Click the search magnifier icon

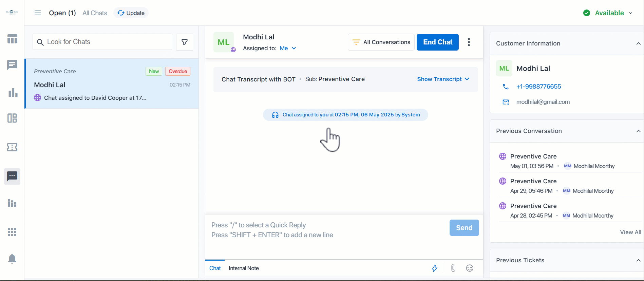coord(40,42)
